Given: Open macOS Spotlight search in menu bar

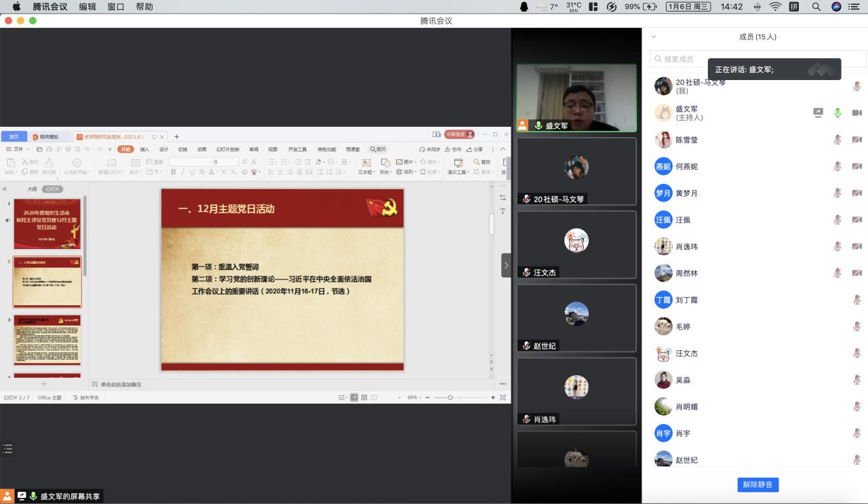Looking at the screenshot, I should pos(816,7).
